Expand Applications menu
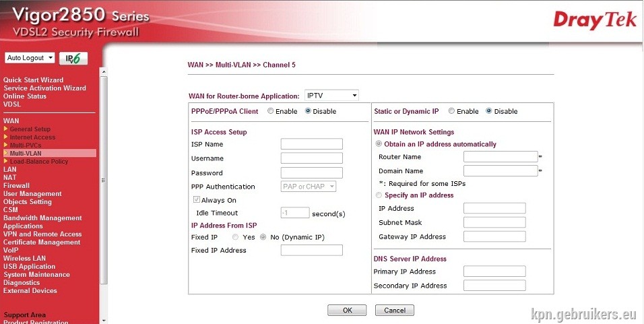Viewport: 644px width, 324px height. coord(23,226)
